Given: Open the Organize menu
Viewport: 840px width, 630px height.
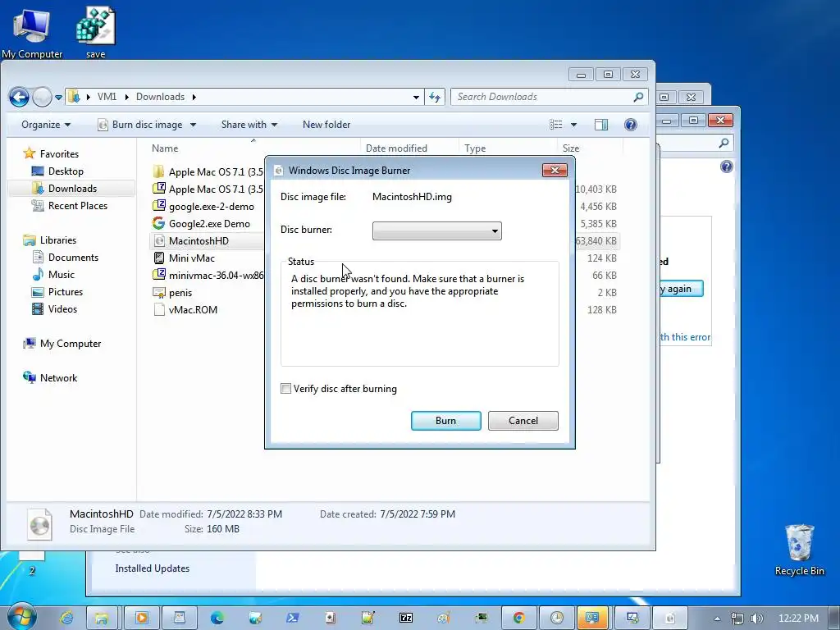Looking at the screenshot, I should pos(46,125).
